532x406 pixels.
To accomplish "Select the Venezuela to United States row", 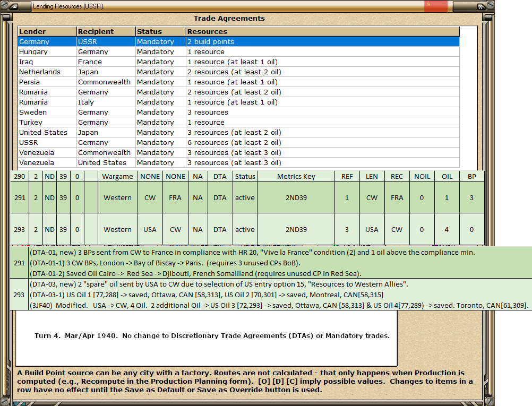I will (x=238, y=163).
